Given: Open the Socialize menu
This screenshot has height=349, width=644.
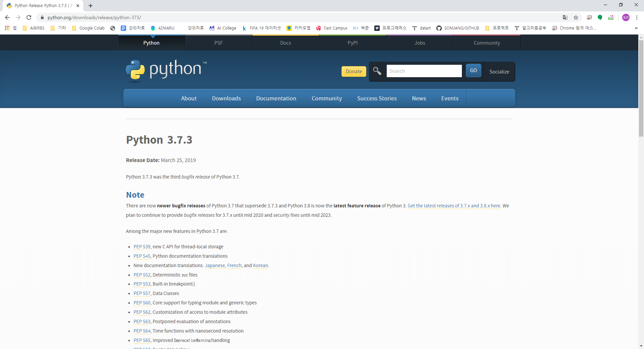Looking at the screenshot, I should click(x=499, y=72).
